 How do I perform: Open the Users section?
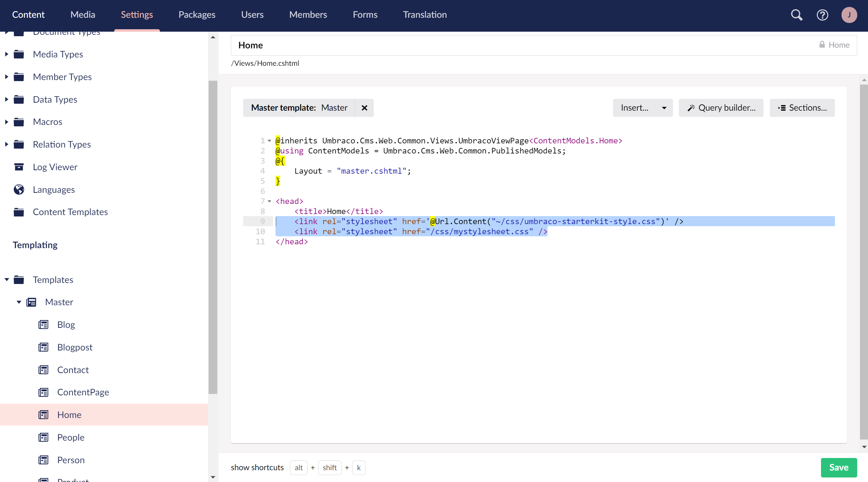coord(252,15)
